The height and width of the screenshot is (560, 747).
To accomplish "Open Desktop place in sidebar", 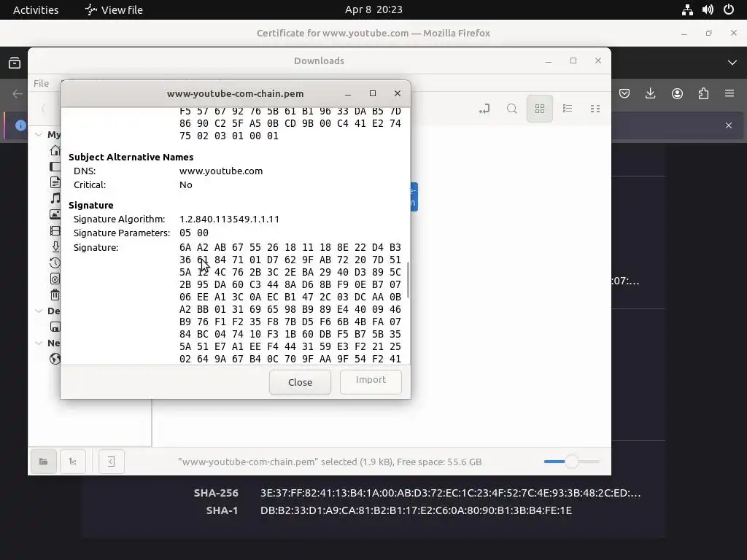I will [x=55, y=167].
